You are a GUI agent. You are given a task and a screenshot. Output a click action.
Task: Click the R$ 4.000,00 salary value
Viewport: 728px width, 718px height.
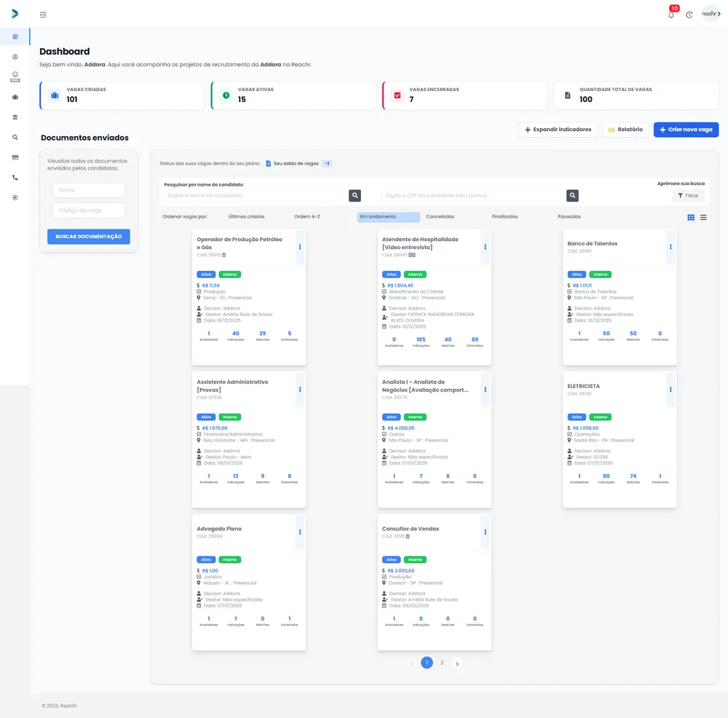(401, 428)
